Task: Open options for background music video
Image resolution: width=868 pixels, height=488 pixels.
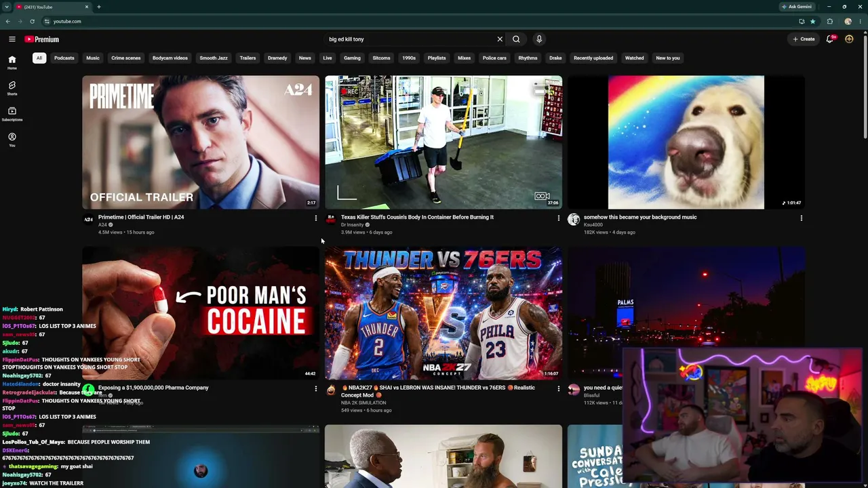Action: pos(801,218)
